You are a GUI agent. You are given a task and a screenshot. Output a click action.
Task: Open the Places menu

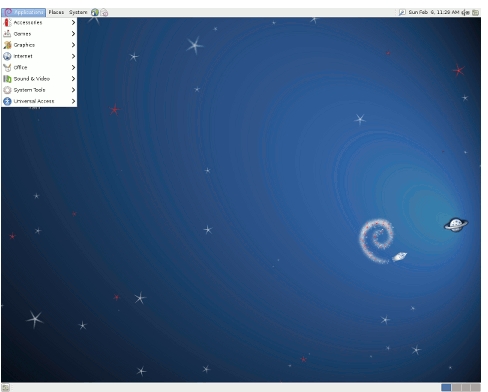point(56,12)
